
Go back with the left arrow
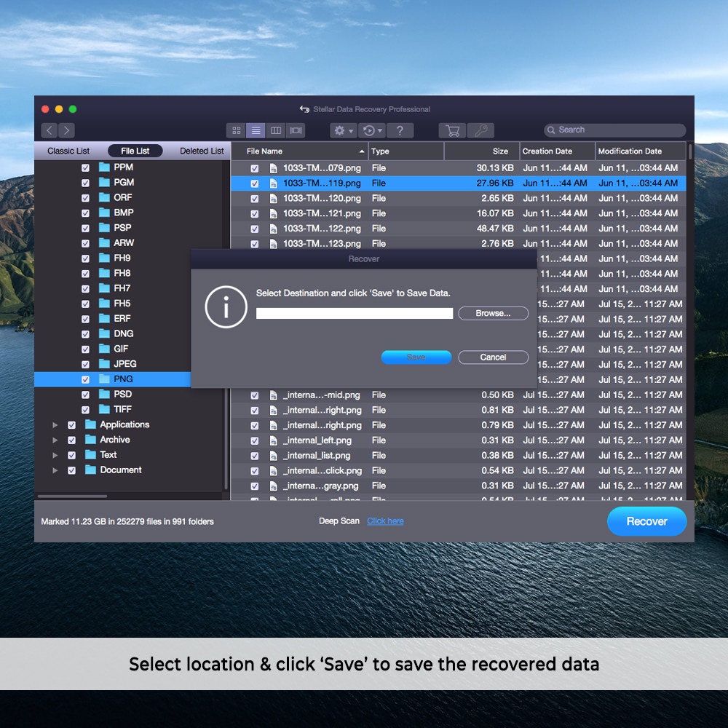pyautogui.click(x=49, y=130)
